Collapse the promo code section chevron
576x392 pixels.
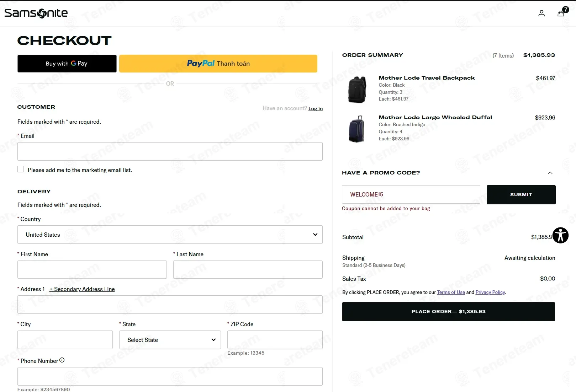(x=550, y=173)
